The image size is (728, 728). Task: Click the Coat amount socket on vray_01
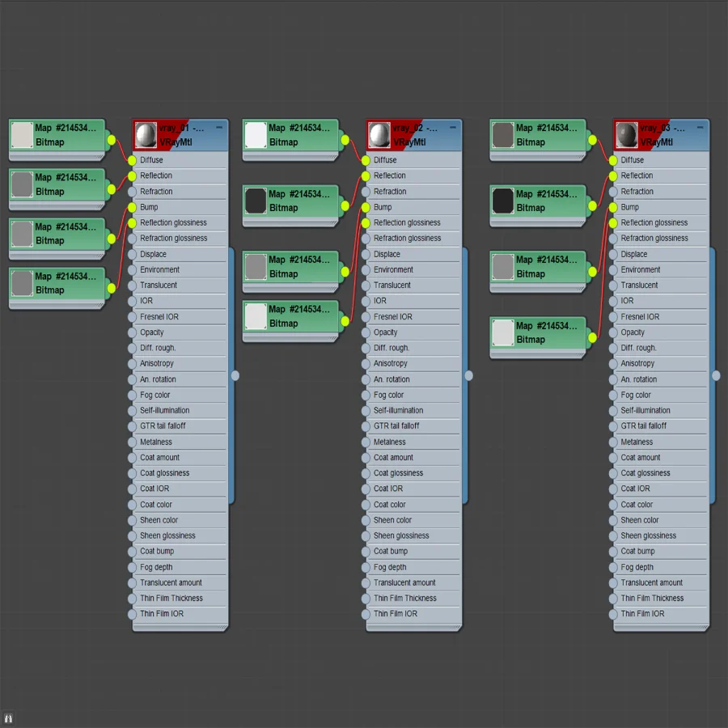132,458
